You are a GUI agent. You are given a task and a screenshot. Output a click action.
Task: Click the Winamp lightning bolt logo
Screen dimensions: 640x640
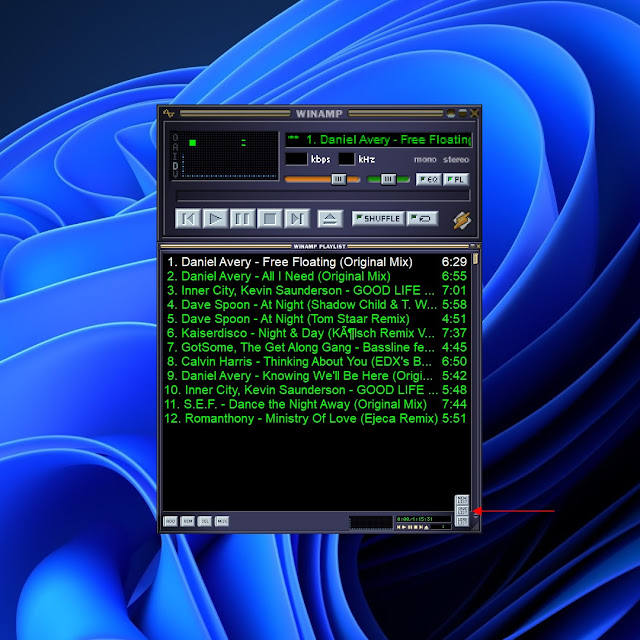[x=462, y=220]
